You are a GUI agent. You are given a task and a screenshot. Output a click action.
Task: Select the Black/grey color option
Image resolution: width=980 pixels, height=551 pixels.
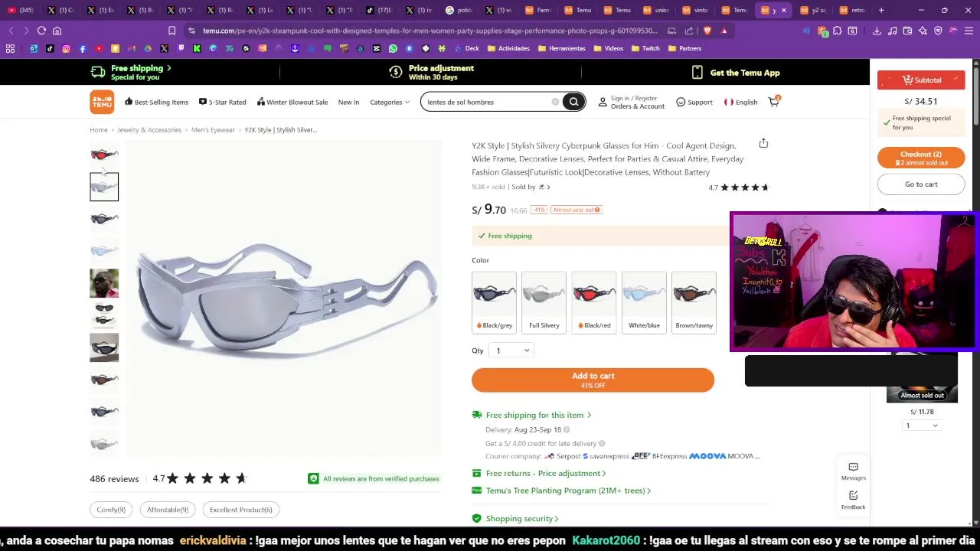click(x=494, y=302)
